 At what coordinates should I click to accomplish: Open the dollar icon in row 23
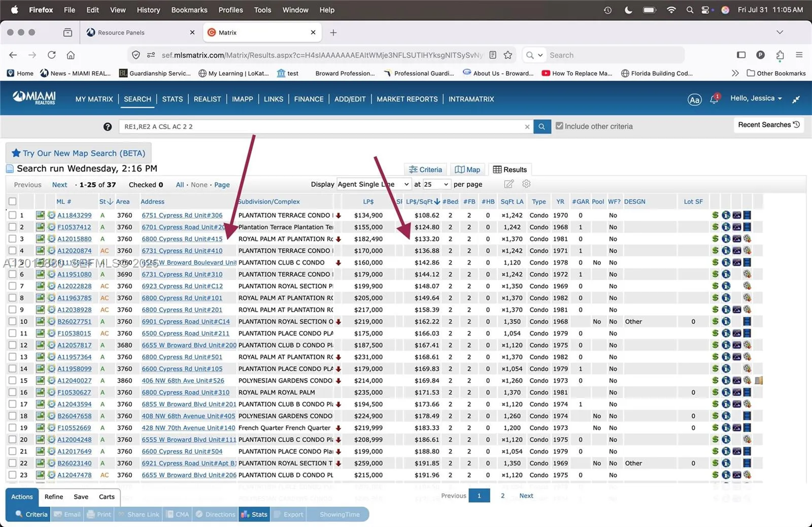715,475
